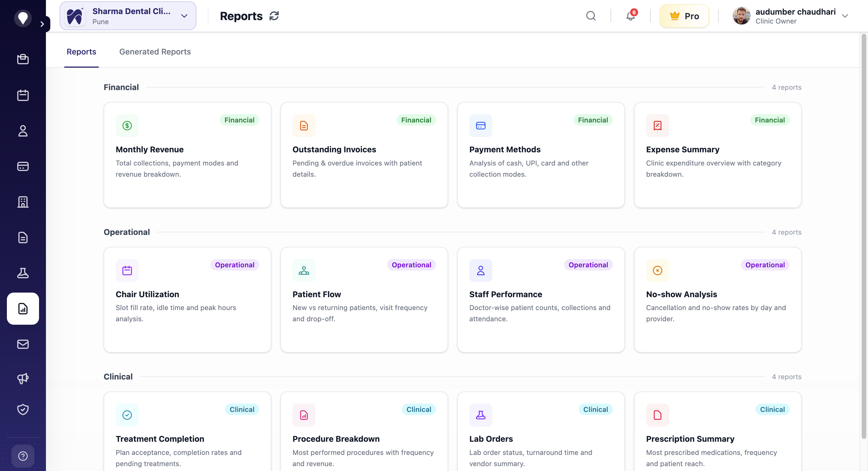Open the Staff Performance report
The width and height of the screenshot is (868, 471).
point(541,300)
